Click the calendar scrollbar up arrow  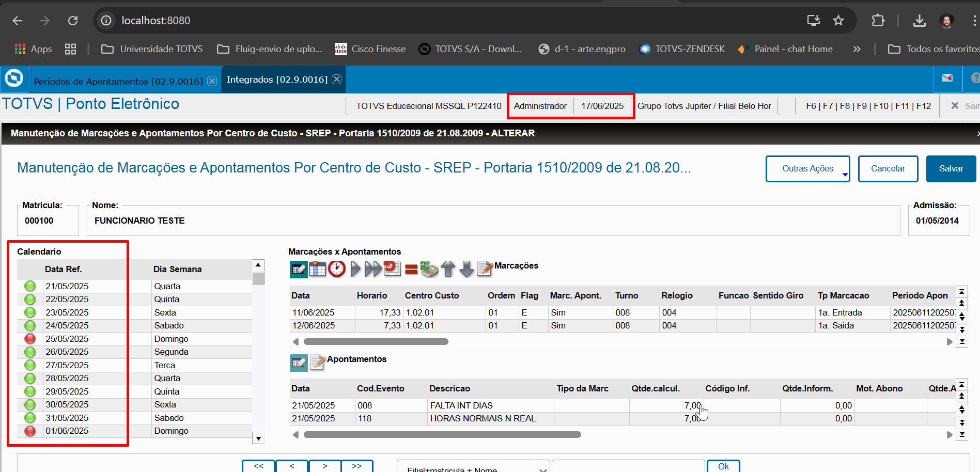pyautogui.click(x=259, y=265)
